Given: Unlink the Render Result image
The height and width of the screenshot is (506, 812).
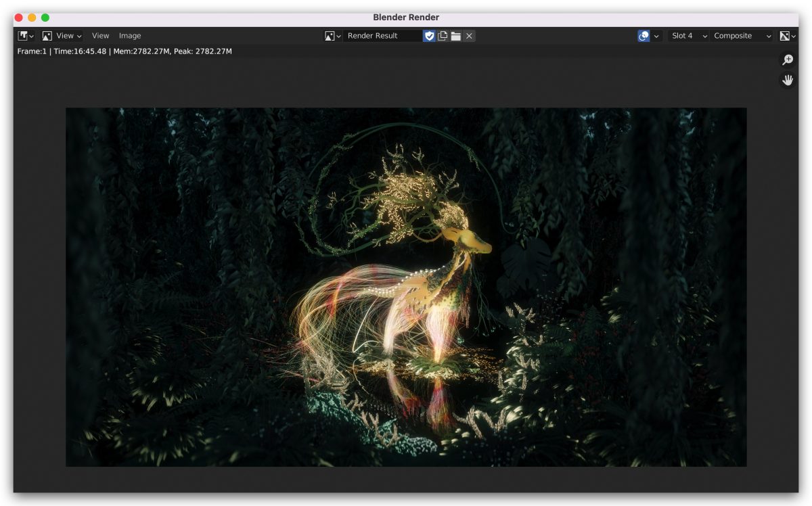Looking at the screenshot, I should pos(469,36).
